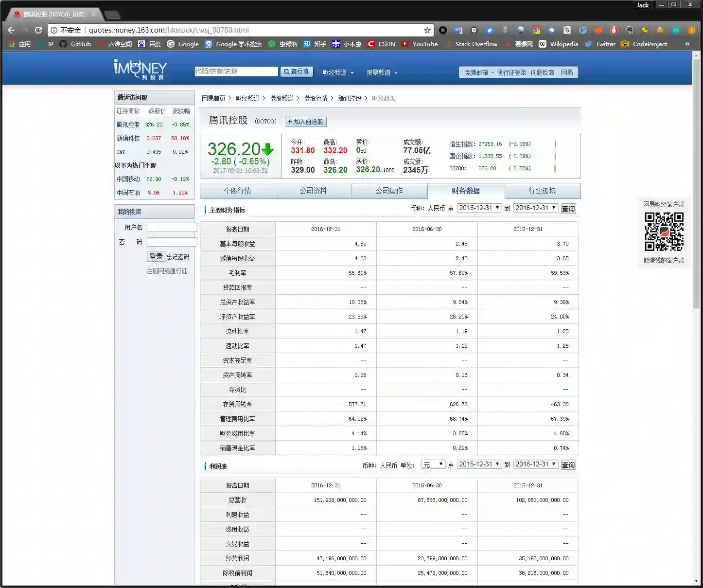703x588 pixels.
Task: Show more bookmarks with the » chevron
Action: coord(687,44)
